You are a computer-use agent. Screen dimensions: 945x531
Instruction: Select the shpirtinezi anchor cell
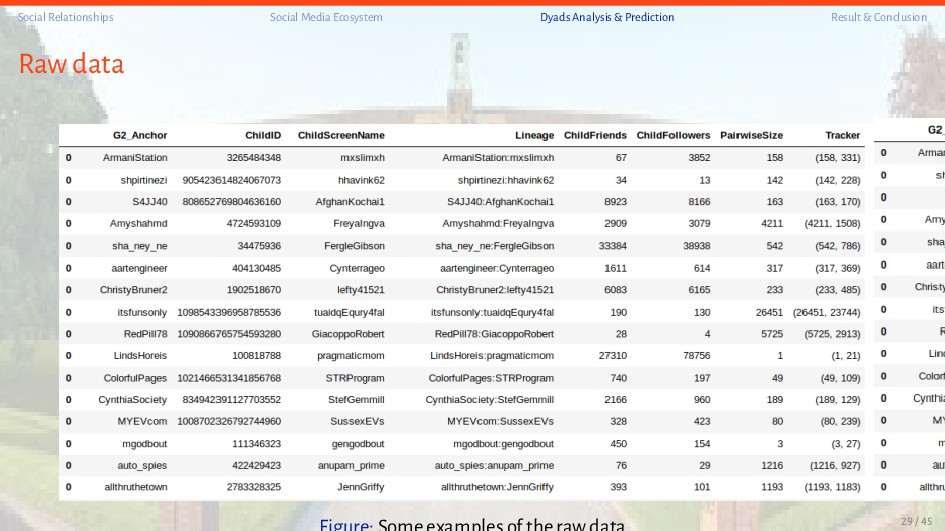[x=143, y=180]
